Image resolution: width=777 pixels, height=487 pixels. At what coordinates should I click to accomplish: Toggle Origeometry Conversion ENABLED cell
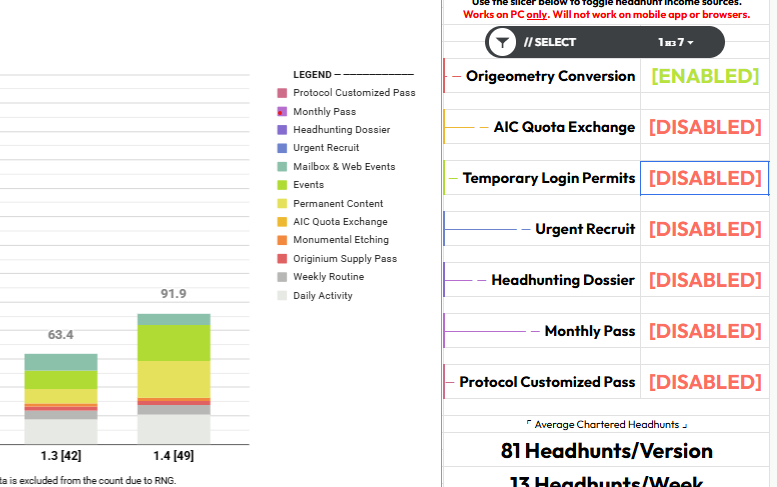705,76
